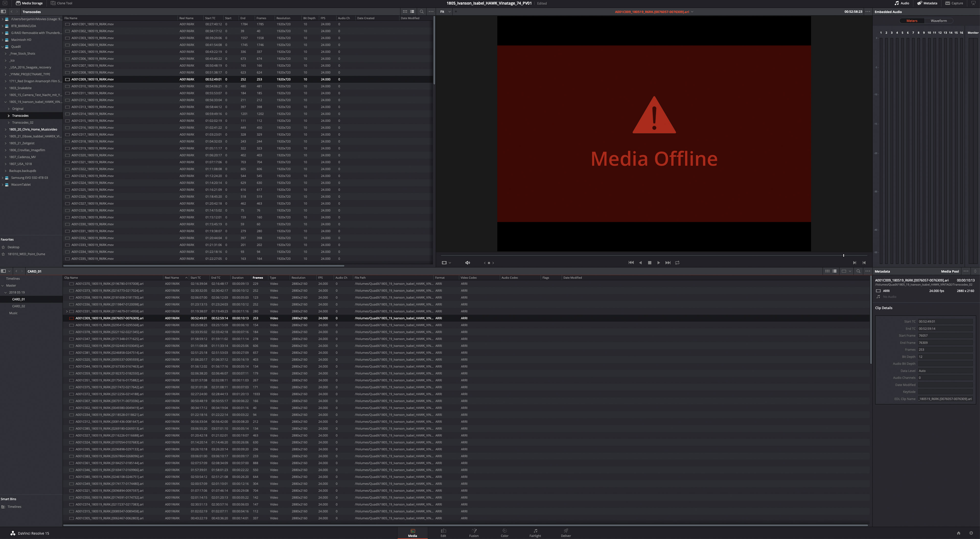The height and width of the screenshot is (539, 980).
Task: Open 181010_WED_Point_Dume favorite
Action: [26, 254]
